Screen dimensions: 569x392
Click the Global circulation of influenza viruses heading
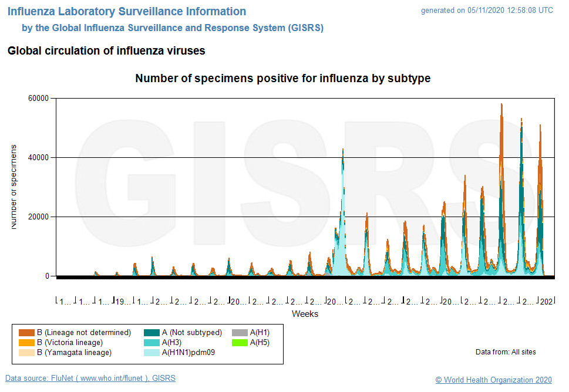106,51
